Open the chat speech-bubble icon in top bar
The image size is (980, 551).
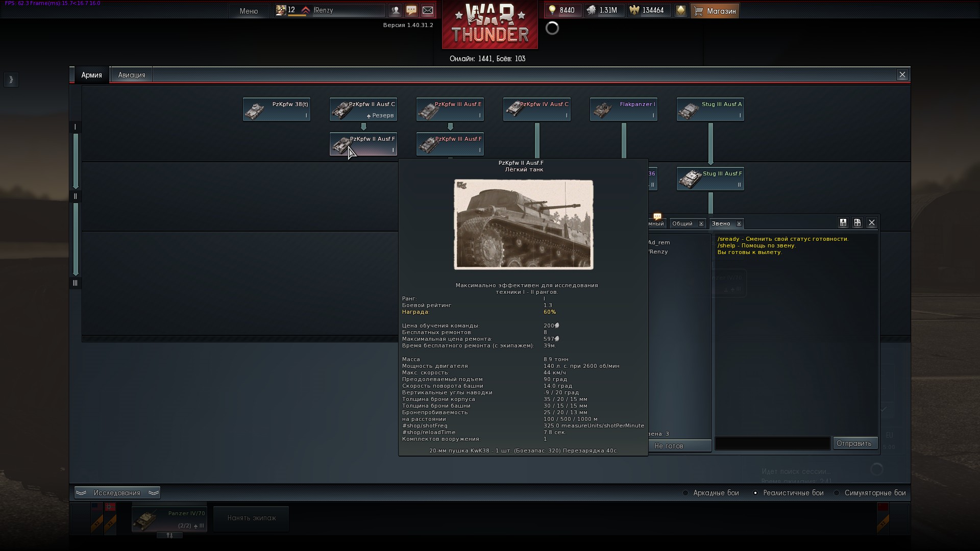click(411, 10)
